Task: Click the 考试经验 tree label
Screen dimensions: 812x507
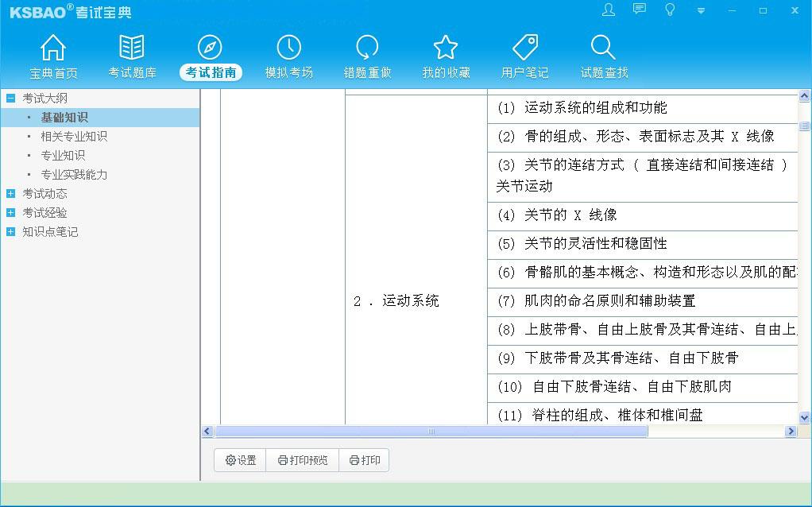Action: (44, 212)
